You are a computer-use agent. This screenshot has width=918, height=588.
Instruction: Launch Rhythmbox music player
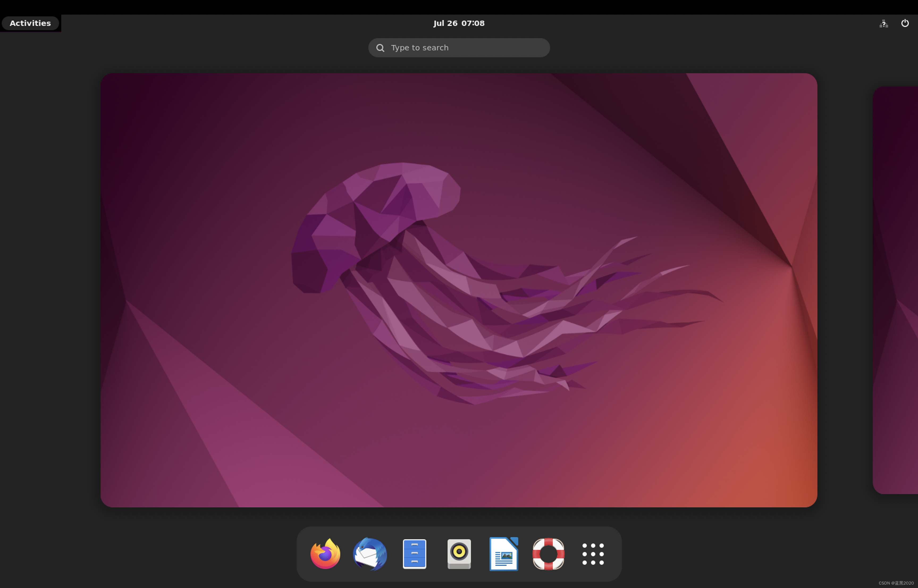459,554
